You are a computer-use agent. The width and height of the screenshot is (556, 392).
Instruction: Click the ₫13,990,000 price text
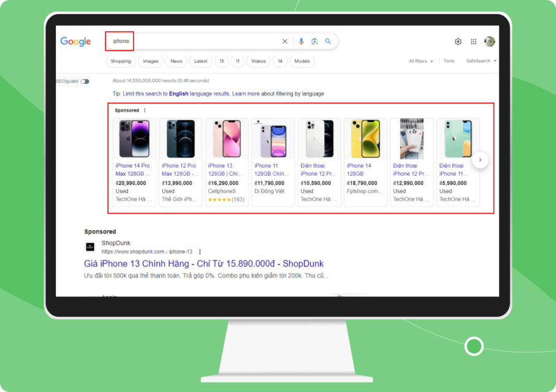click(177, 183)
